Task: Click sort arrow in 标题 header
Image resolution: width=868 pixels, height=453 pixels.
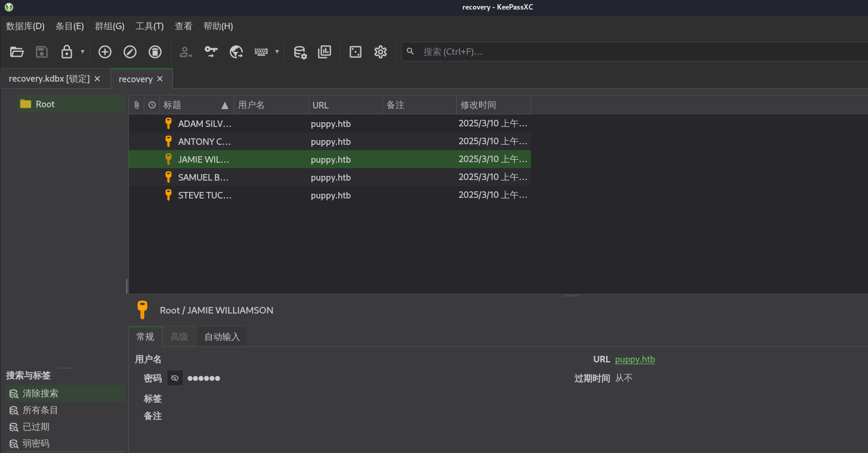Action: tap(225, 106)
